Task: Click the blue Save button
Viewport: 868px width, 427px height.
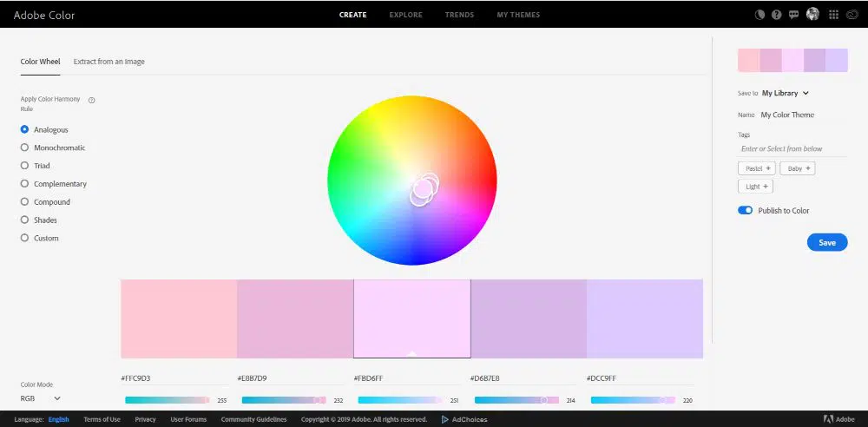Action: 826,242
